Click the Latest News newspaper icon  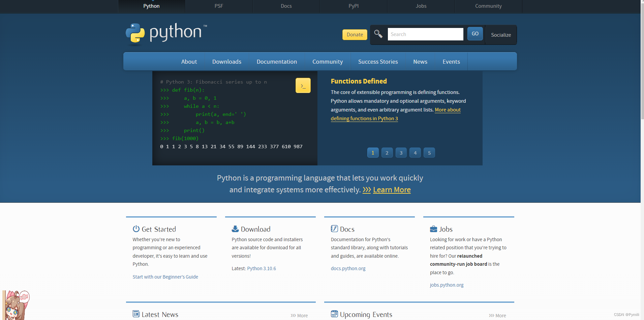click(136, 314)
